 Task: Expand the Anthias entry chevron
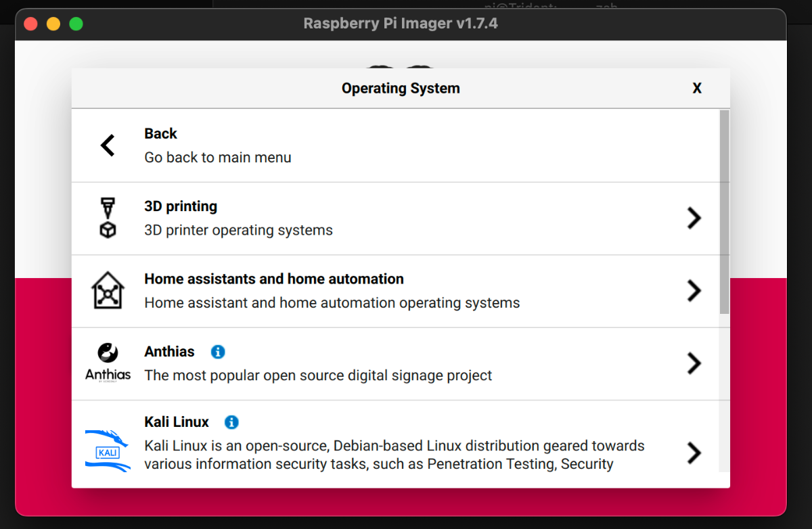click(x=694, y=363)
